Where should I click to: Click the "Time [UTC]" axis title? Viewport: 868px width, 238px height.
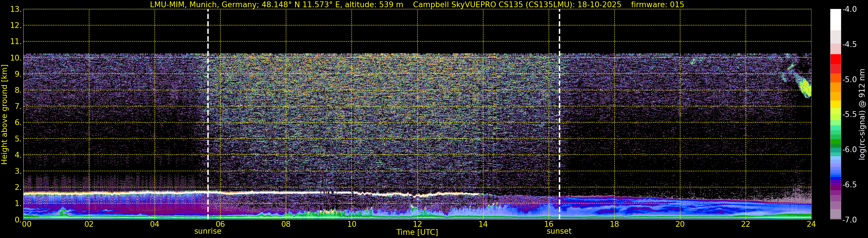pyautogui.click(x=417, y=232)
